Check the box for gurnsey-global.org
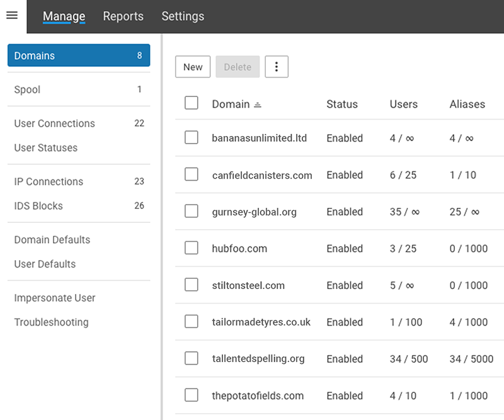 192,211
